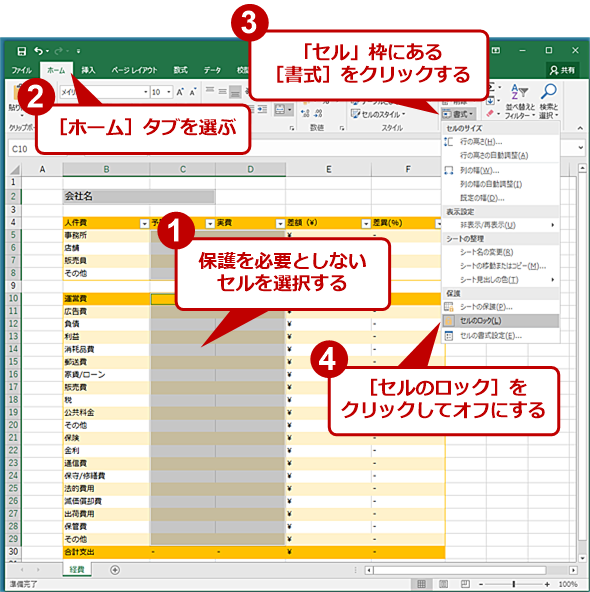Switch to Page Break Preview icon
The image size is (590, 592).
pos(465,584)
